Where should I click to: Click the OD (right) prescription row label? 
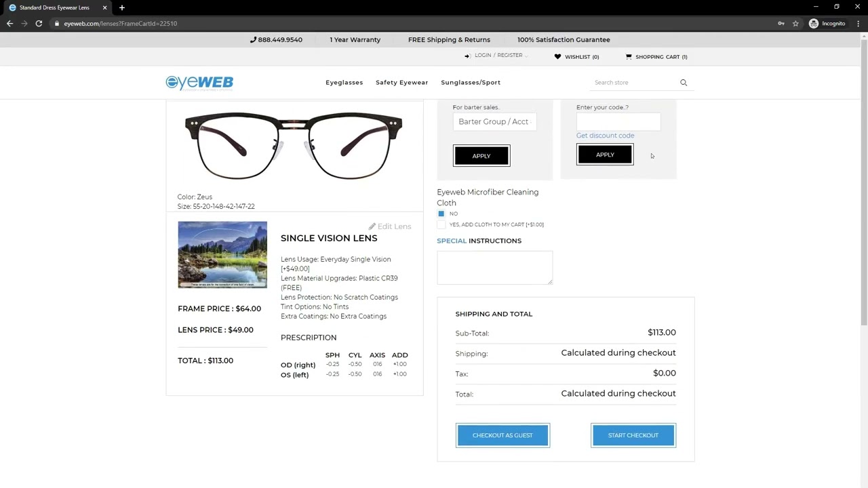tap(298, 365)
